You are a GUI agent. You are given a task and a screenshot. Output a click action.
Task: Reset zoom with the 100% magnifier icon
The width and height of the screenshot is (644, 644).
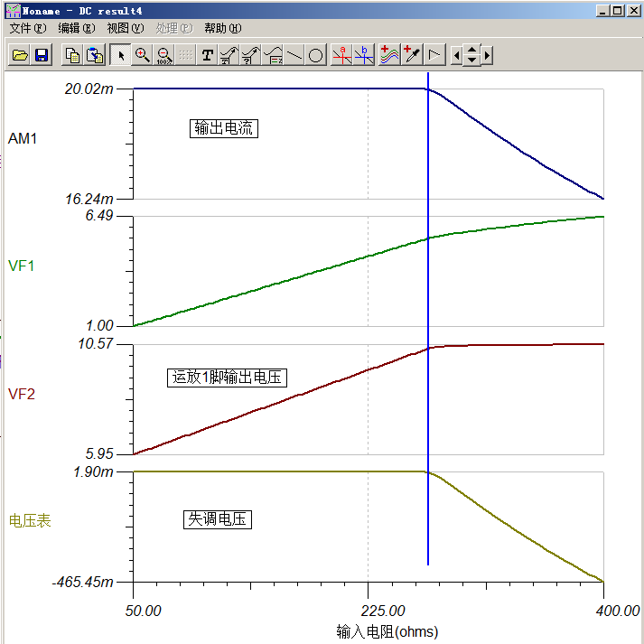[x=163, y=56]
